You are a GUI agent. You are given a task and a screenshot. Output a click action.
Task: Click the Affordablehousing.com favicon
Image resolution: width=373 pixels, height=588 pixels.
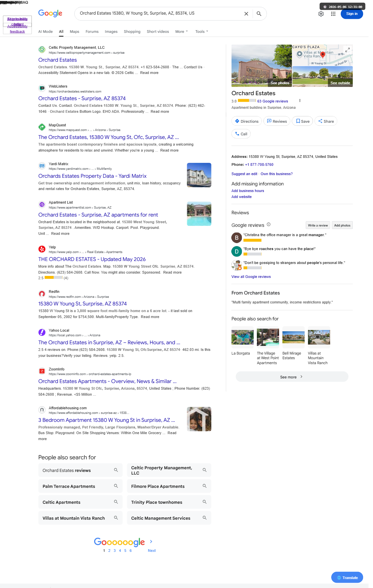pyautogui.click(x=42, y=410)
